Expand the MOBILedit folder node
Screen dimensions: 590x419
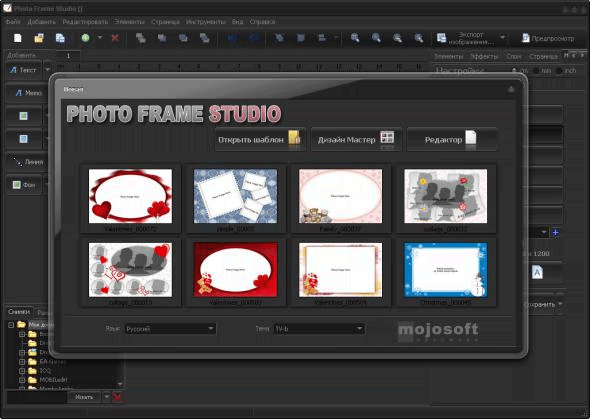coord(22,380)
